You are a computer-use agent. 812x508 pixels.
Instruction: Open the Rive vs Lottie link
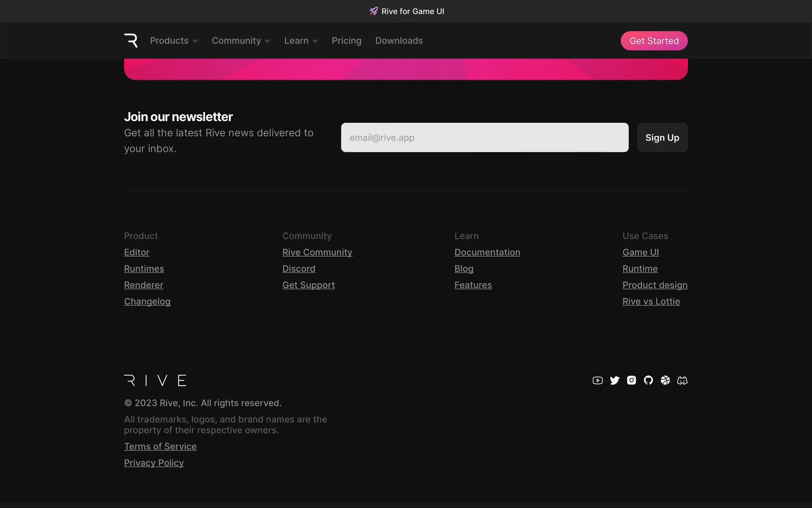tap(651, 301)
